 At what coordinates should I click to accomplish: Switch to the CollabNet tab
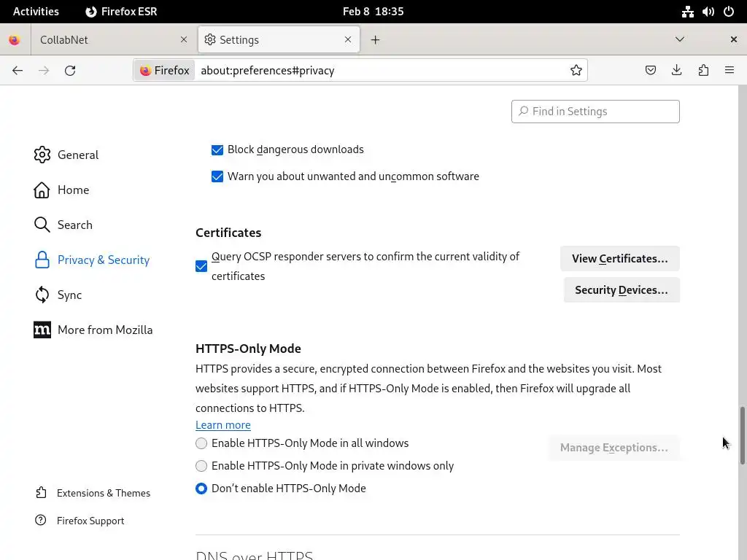click(102, 40)
